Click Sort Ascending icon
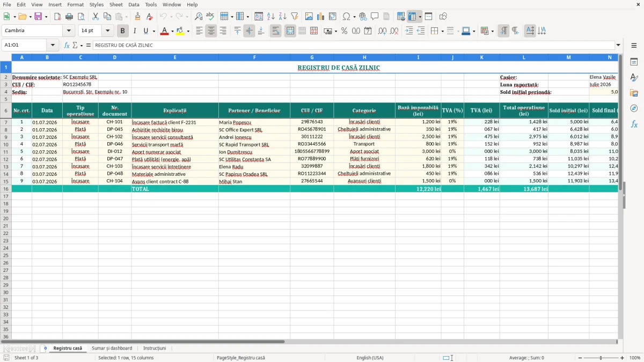This screenshot has height=362, width=644. 270,17
